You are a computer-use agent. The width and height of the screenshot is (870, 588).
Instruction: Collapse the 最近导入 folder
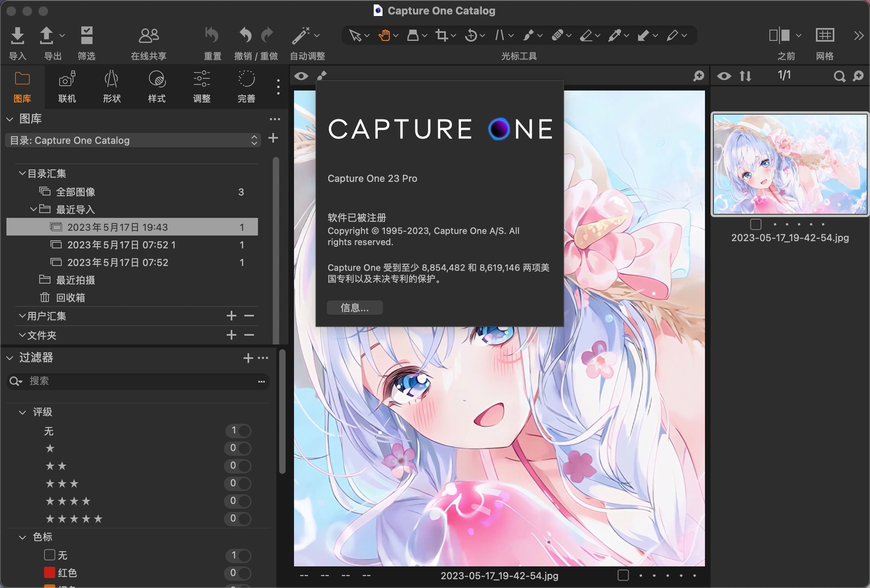coord(34,209)
